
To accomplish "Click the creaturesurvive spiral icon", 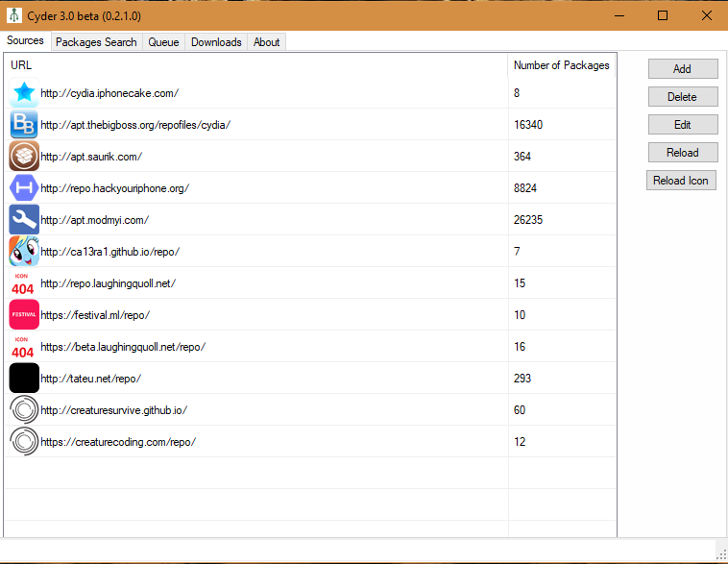I will click(24, 410).
